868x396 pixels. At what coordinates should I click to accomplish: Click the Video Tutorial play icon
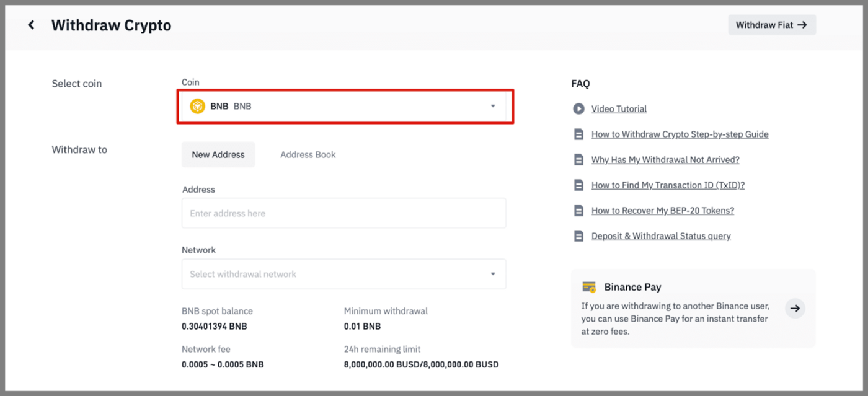(578, 109)
